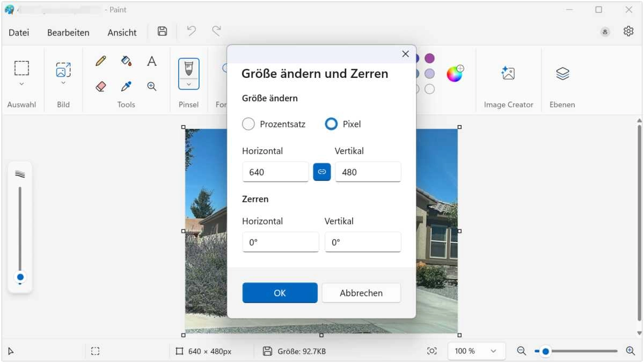Screen dimensions: 644x363
Task: Close the Größe ändern dialog
Action: click(x=405, y=54)
